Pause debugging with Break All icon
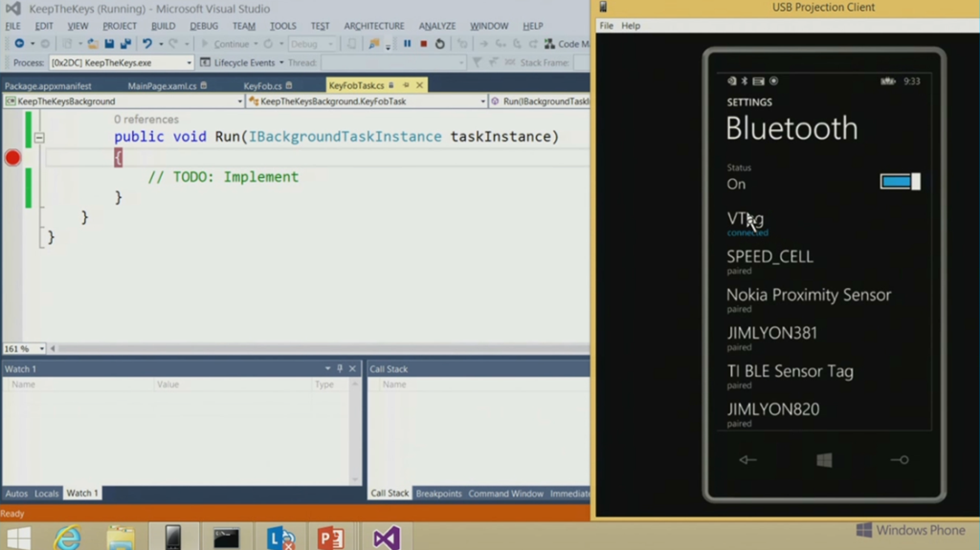The image size is (980, 550). tap(408, 44)
